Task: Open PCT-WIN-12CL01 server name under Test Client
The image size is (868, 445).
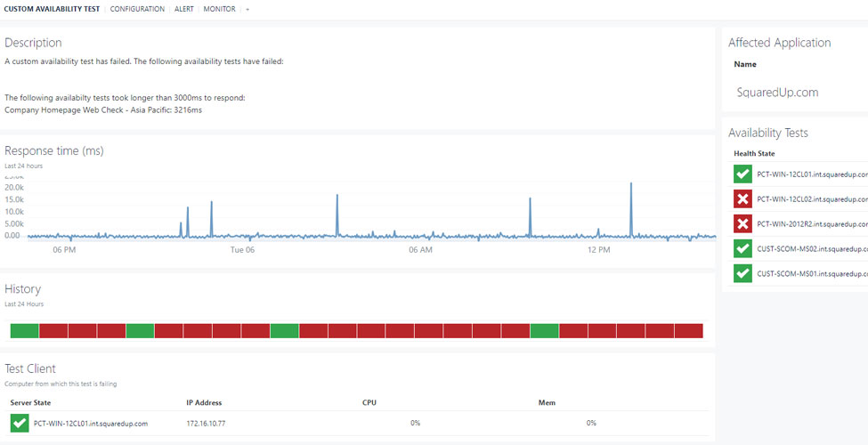Action: click(x=91, y=424)
